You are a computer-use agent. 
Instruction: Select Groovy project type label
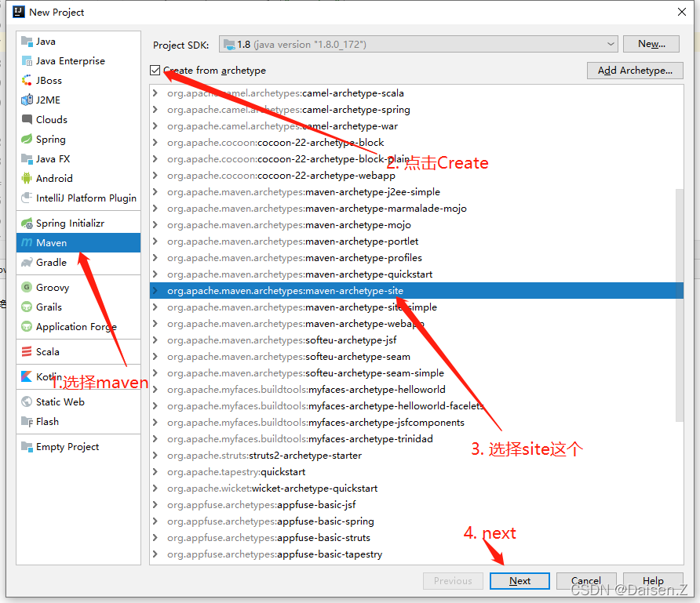[53, 287]
